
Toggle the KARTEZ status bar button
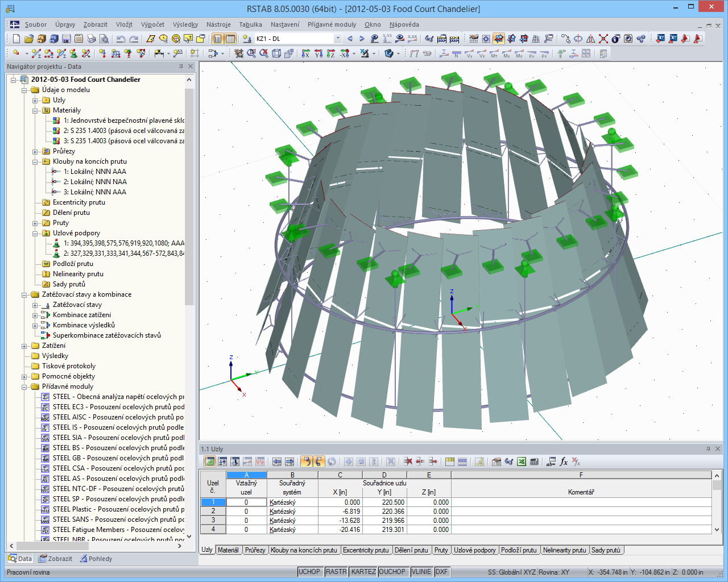(363, 572)
